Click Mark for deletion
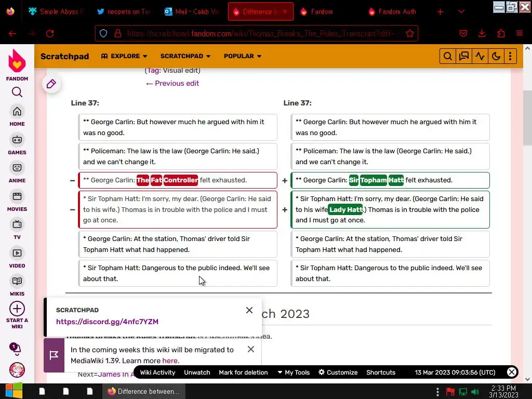The height and width of the screenshot is (399, 532). click(243, 373)
